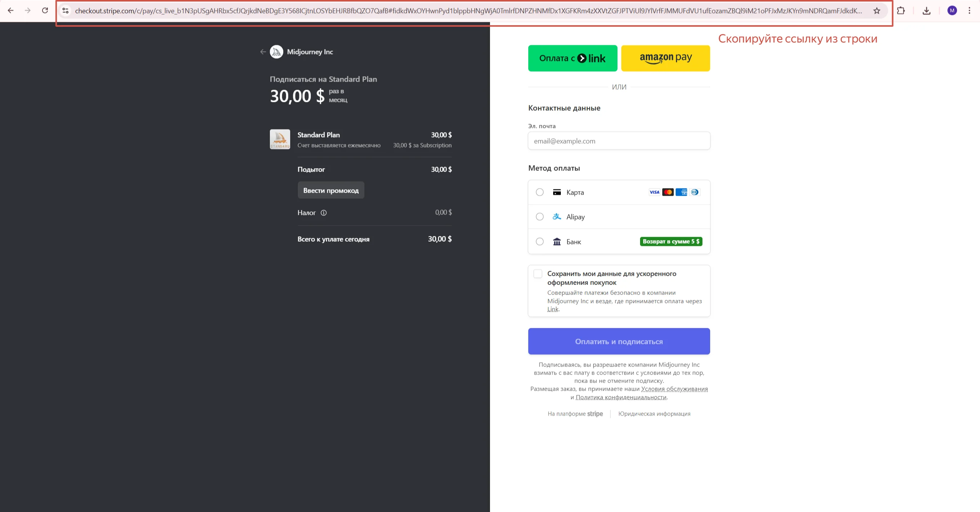Show tax info via the Налог icon
This screenshot has width=980, height=512.
tap(323, 213)
